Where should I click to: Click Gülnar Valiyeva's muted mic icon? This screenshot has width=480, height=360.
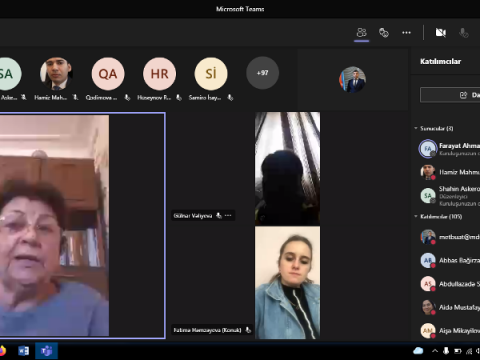click(x=219, y=216)
